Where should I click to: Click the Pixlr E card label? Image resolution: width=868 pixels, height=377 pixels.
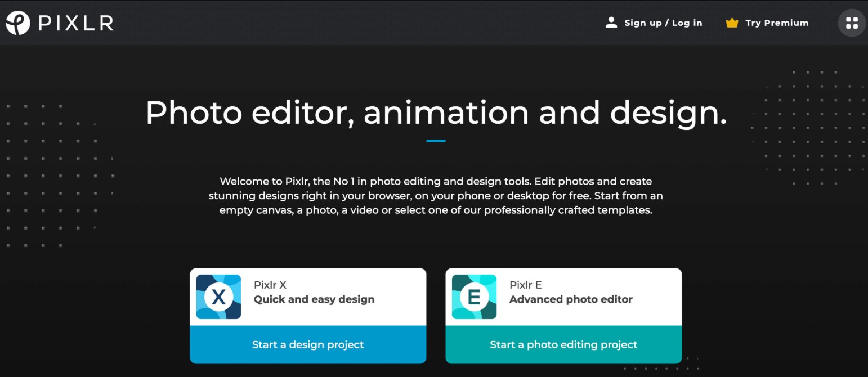pos(526,285)
